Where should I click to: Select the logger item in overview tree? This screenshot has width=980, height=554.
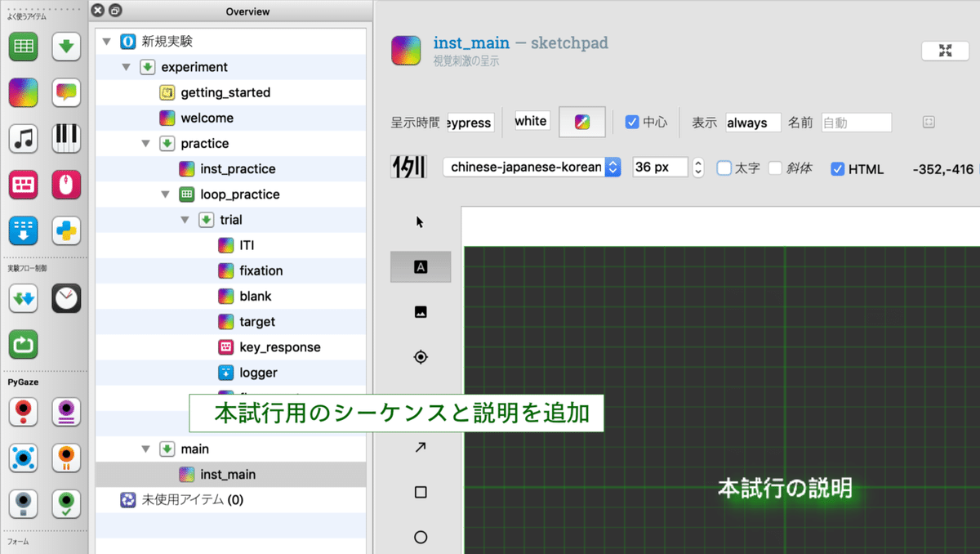point(258,373)
